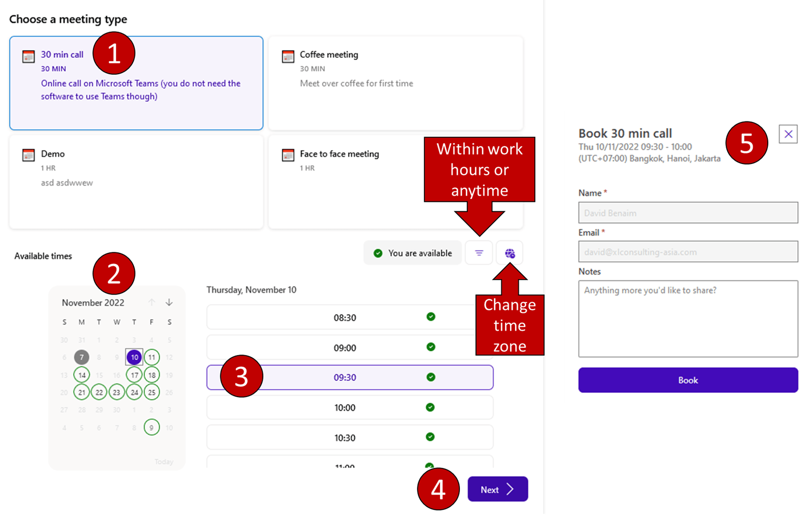Close the Book 30 min call dialog
This screenshot has height=526, width=812.
coord(788,134)
